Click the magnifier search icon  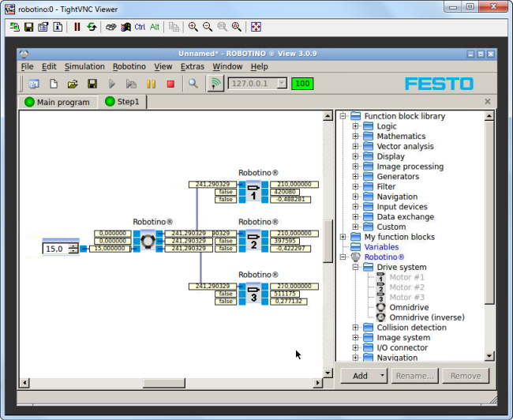tap(193, 84)
